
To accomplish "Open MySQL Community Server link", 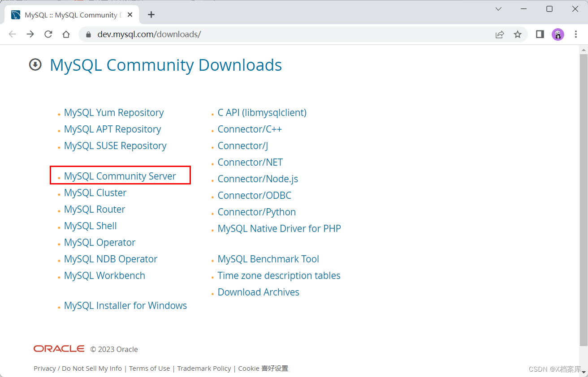I will (120, 176).
